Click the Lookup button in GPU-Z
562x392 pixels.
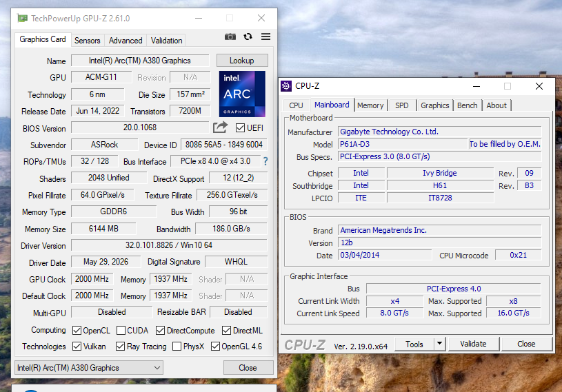point(242,61)
